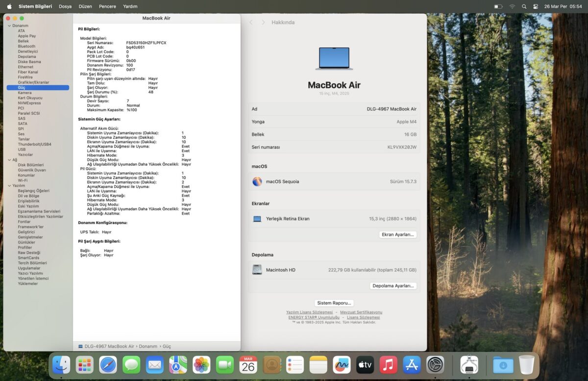Open the Sistem Bilgileri menu
Image resolution: width=588 pixels, height=381 pixels.
35,6
